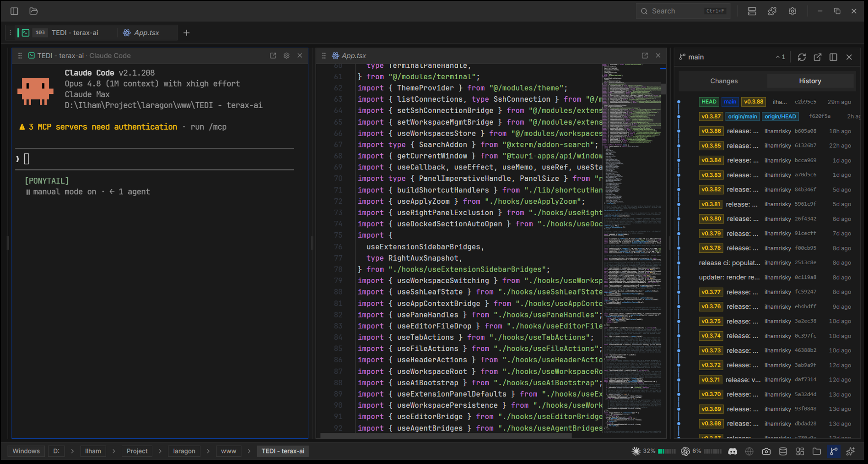This screenshot has height=464, width=868.
Task: Click the Claude usage 32% indicator
Action: click(643, 451)
